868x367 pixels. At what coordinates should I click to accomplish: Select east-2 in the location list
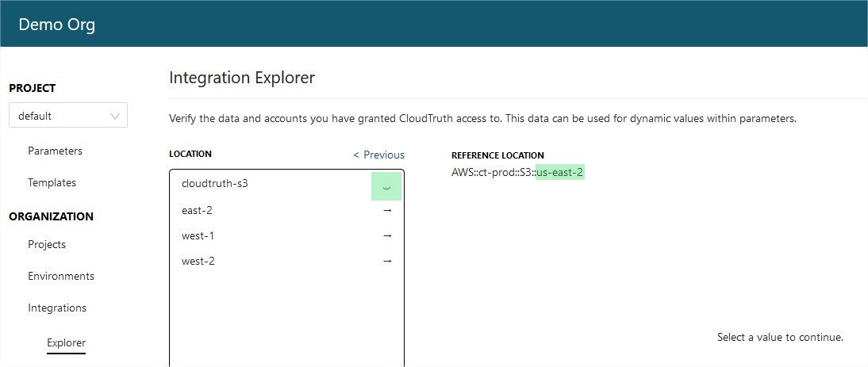pos(286,211)
